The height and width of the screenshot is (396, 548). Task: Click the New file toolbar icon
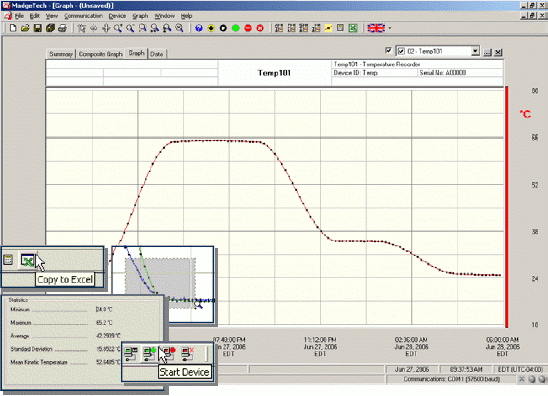tap(13, 28)
